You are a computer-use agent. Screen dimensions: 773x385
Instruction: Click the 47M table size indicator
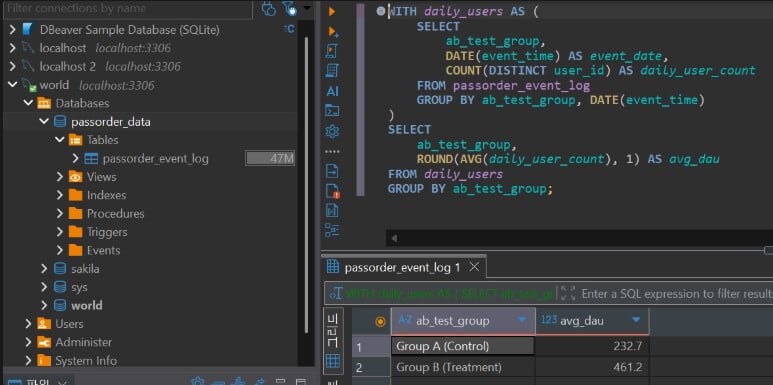tap(270, 159)
